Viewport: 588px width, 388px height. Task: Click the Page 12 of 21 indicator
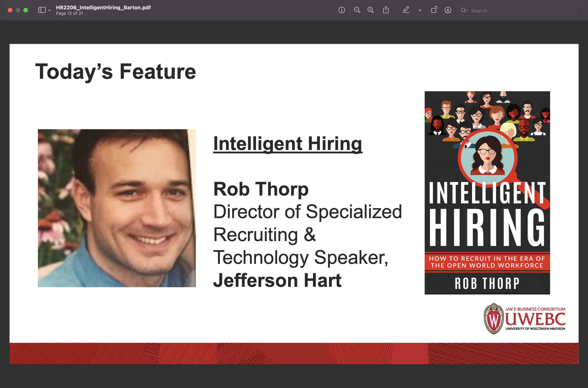point(69,14)
